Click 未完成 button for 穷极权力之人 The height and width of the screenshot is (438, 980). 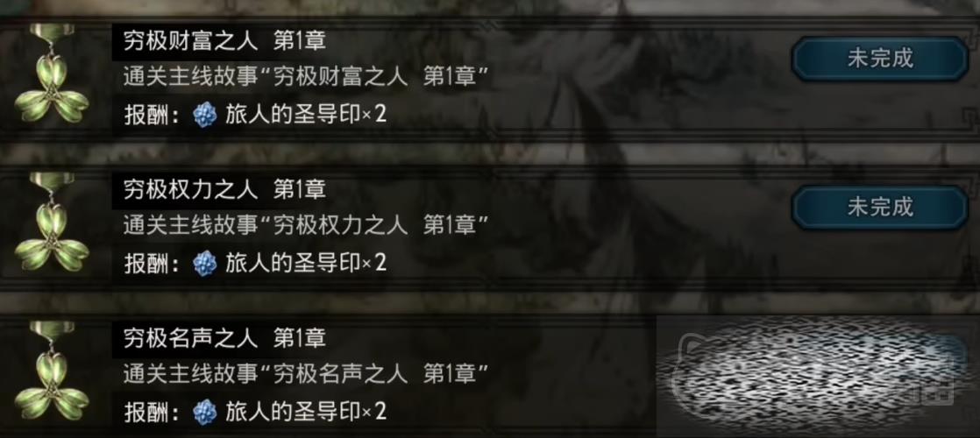click(880, 208)
